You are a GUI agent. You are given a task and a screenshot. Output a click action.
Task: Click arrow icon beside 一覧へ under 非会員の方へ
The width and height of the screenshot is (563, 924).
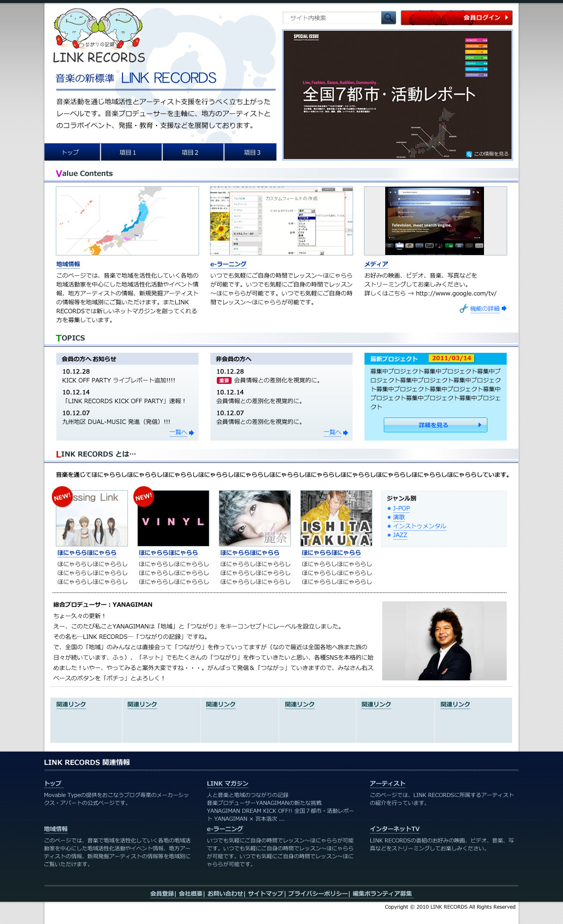click(x=346, y=433)
